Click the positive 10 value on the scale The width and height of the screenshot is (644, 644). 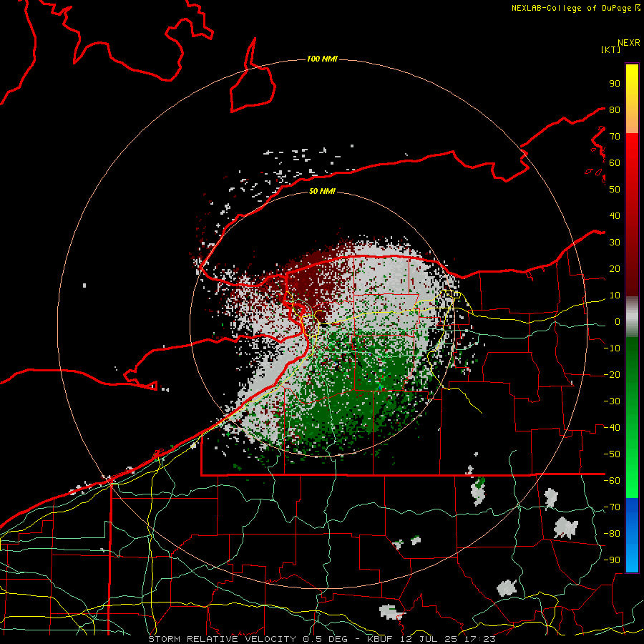point(615,296)
